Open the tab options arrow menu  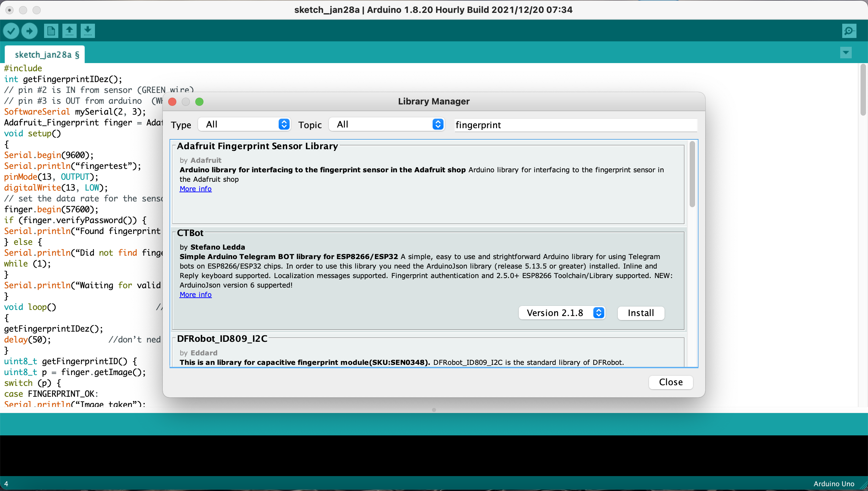tap(846, 53)
